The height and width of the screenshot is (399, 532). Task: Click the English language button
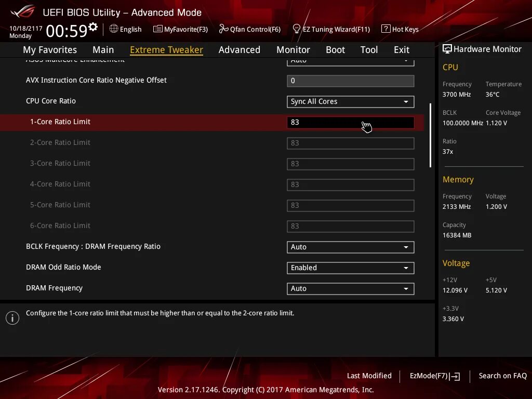click(x=126, y=29)
